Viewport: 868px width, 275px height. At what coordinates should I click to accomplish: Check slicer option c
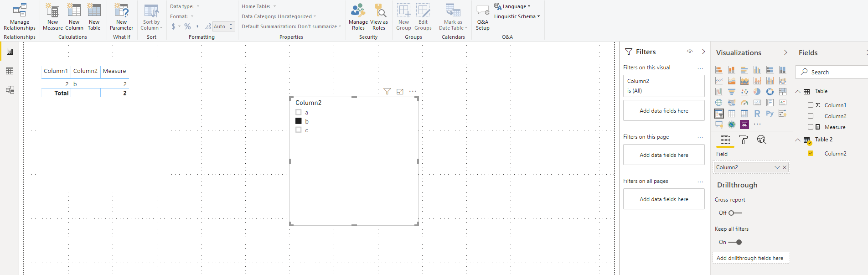pyautogui.click(x=299, y=130)
